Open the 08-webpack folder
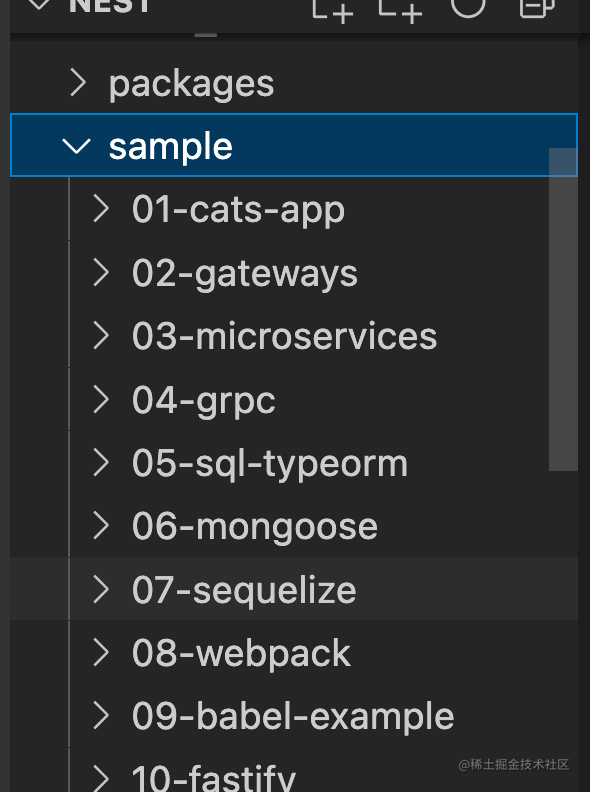 tap(241, 653)
